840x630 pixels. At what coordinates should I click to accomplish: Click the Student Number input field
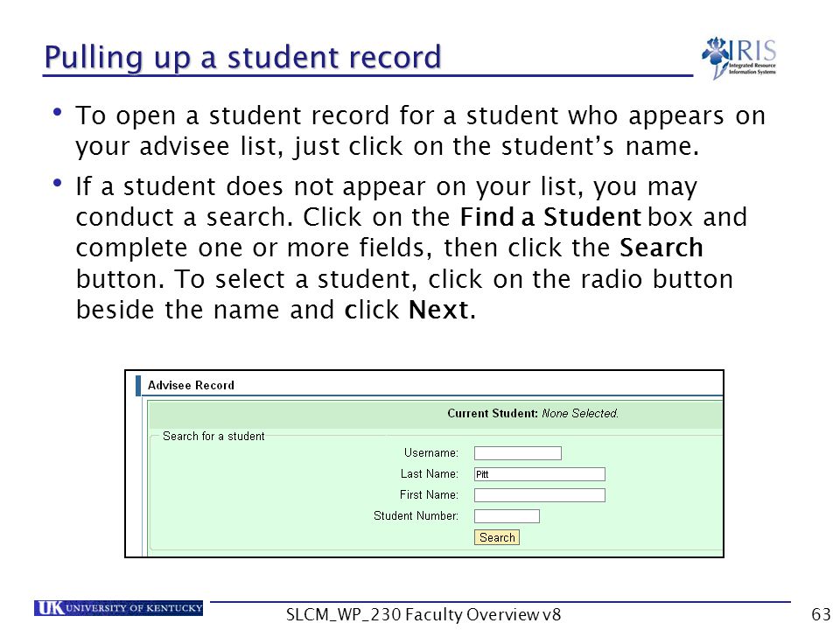(507, 516)
